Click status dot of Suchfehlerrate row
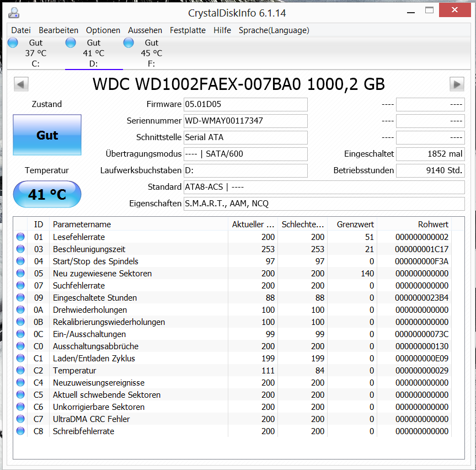 (x=20, y=285)
